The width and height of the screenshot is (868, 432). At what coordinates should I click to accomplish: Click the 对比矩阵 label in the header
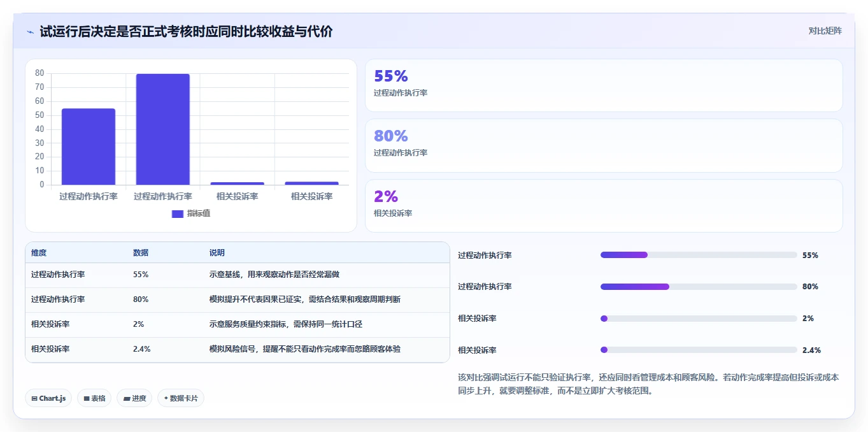[825, 31]
